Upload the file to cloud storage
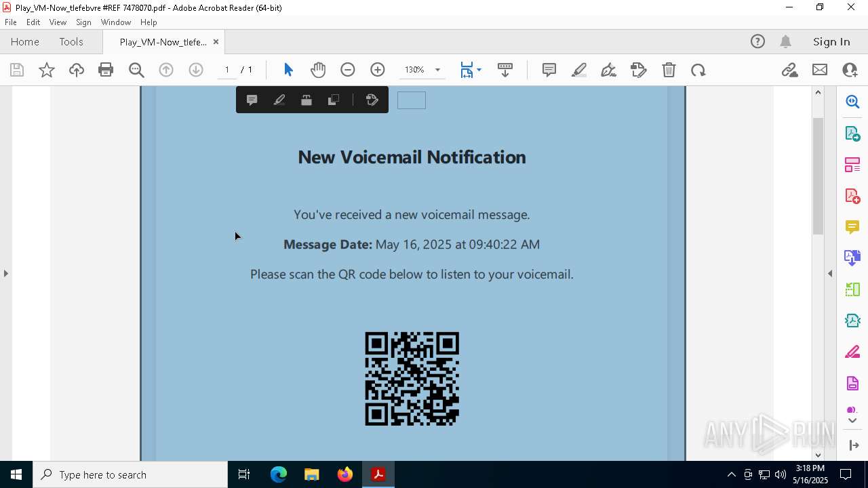Viewport: 868px width, 488px height. [77, 70]
